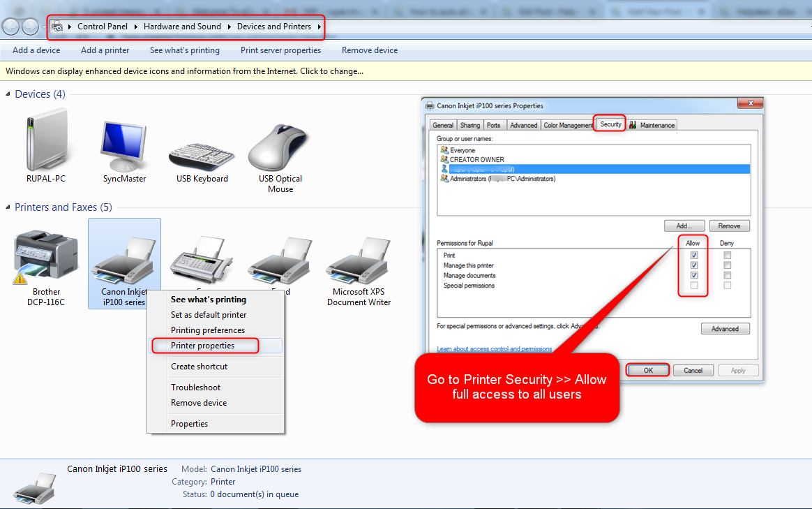The width and height of the screenshot is (812, 509).
Task: Open the arrow dropdown after Hardware and Sound
Action: point(229,27)
